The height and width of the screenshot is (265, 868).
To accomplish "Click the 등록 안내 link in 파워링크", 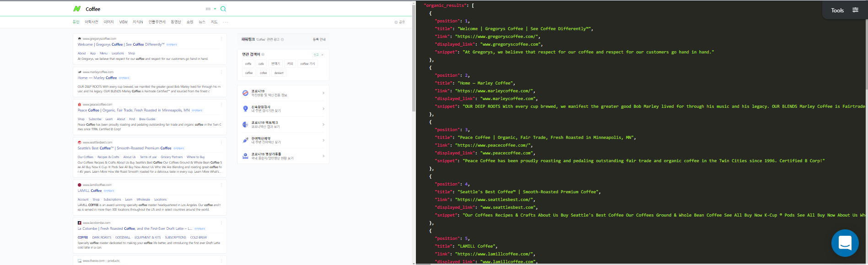I will tap(319, 39).
